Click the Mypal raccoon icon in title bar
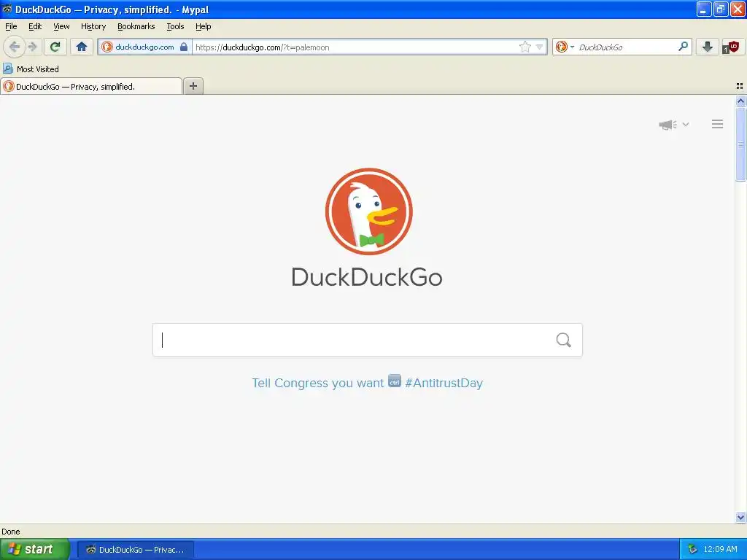747x560 pixels. coord(7,9)
